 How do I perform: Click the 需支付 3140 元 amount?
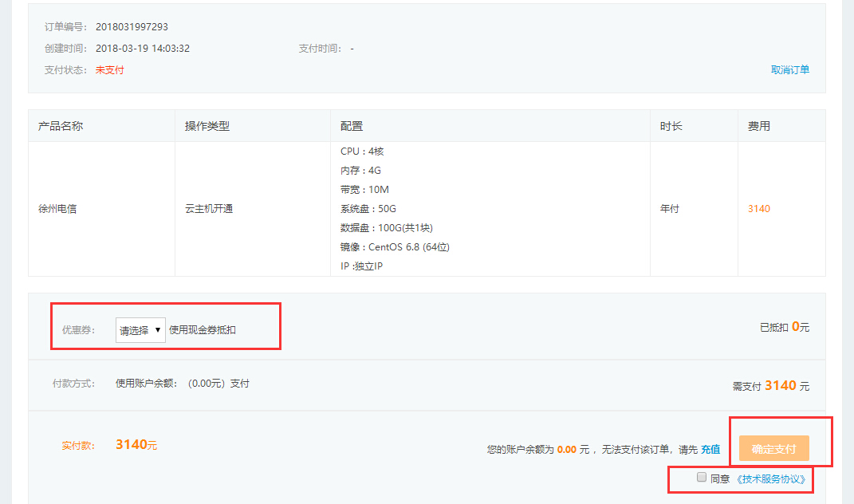(770, 386)
